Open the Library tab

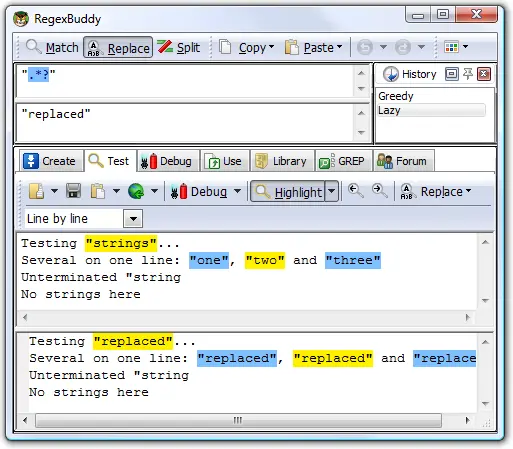tap(282, 161)
